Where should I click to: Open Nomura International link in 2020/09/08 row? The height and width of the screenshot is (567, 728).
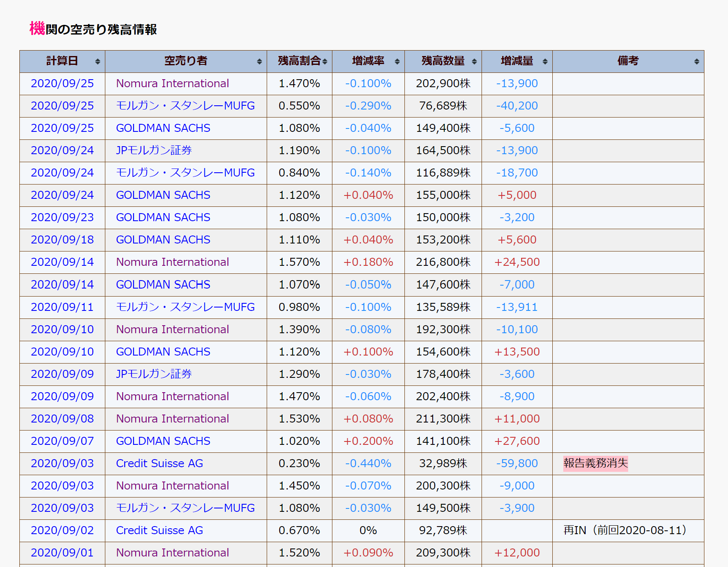coord(172,419)
